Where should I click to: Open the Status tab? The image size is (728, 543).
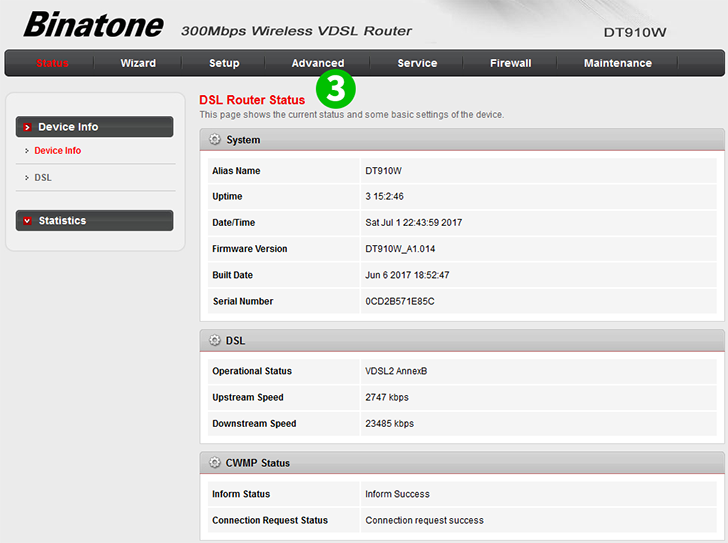[x=52, y=63]
